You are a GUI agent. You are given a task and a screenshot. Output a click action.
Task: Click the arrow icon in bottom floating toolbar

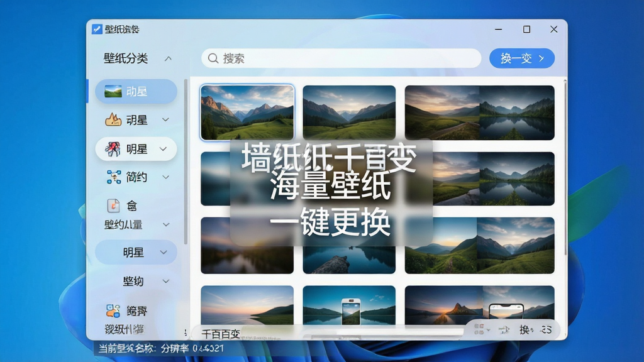tap(504, 329)
